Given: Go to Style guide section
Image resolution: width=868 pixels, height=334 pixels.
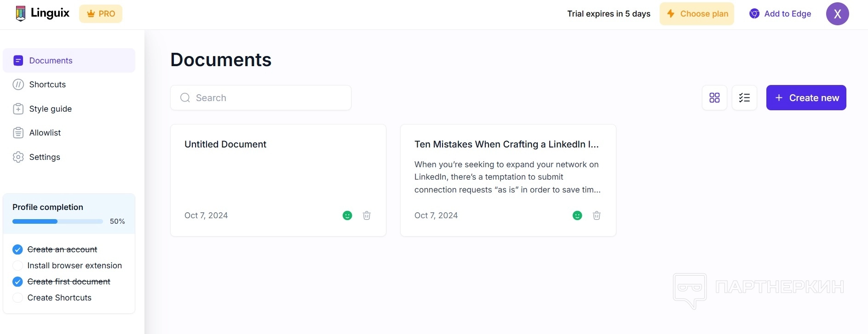Looking at the screenshot, I should coord(50,109).
